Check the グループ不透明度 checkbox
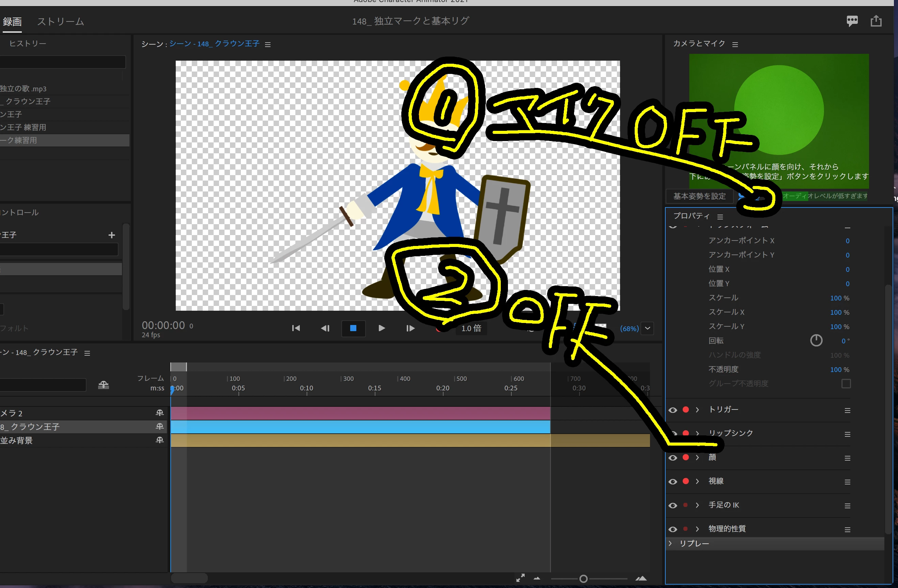Screen dimensions: 898x588 pyautogui.click(x=846, y=384)
